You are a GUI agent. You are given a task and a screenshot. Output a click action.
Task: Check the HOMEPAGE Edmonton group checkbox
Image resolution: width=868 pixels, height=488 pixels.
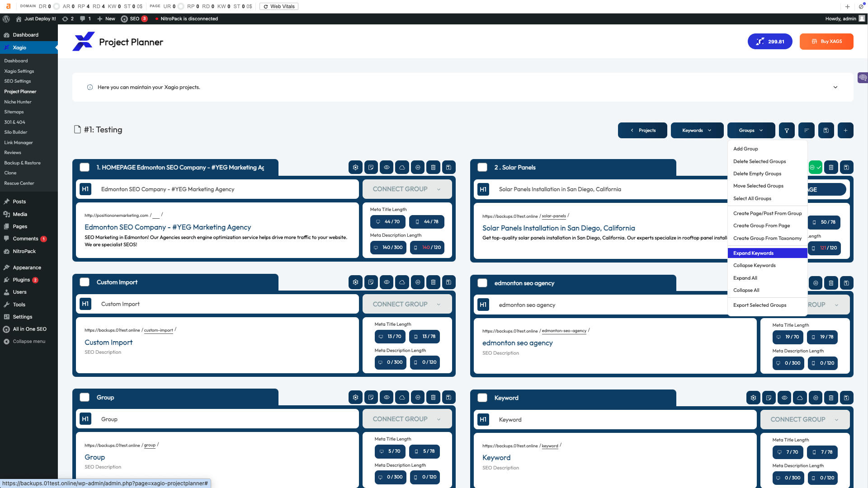[x=85, y=167]
